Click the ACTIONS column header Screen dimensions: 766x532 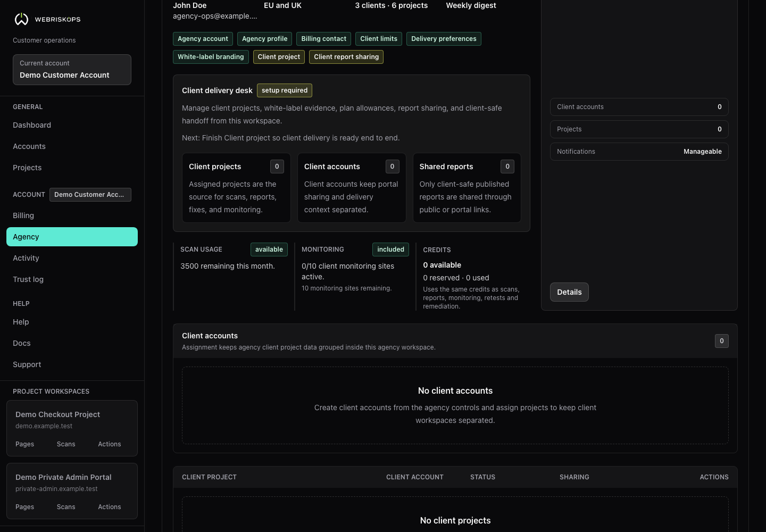(714, 477)
